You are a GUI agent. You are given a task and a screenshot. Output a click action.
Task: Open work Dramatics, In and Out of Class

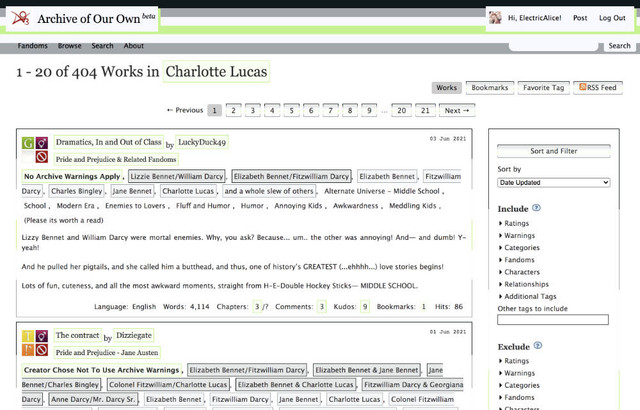click(x=109, y=142)
